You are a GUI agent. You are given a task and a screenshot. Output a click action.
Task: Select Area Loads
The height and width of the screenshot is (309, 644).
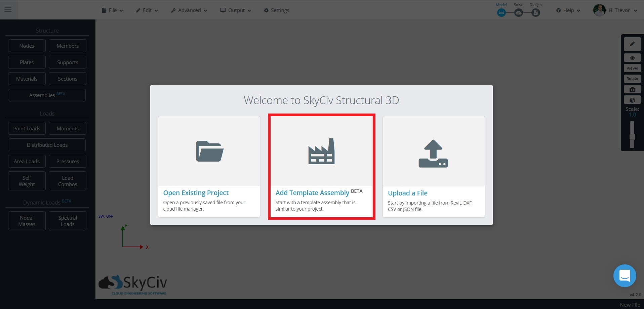[x=27, y=161]
